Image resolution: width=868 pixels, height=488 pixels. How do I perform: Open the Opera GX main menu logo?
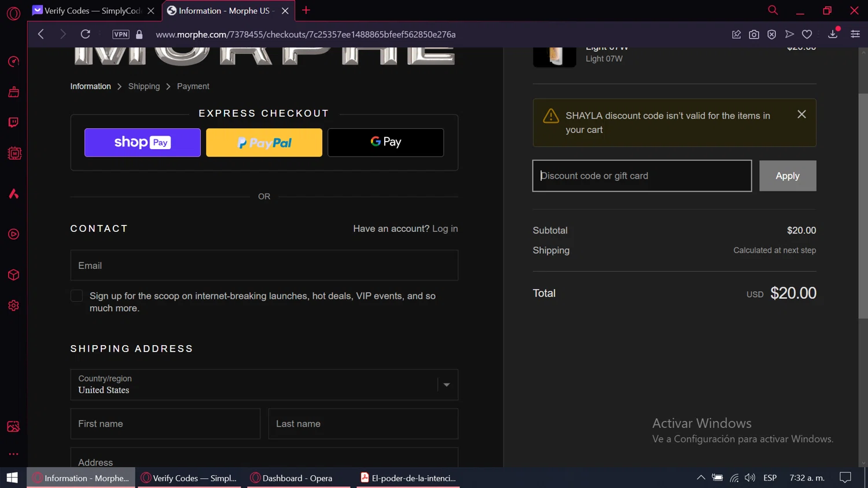(x=13, y=13)
